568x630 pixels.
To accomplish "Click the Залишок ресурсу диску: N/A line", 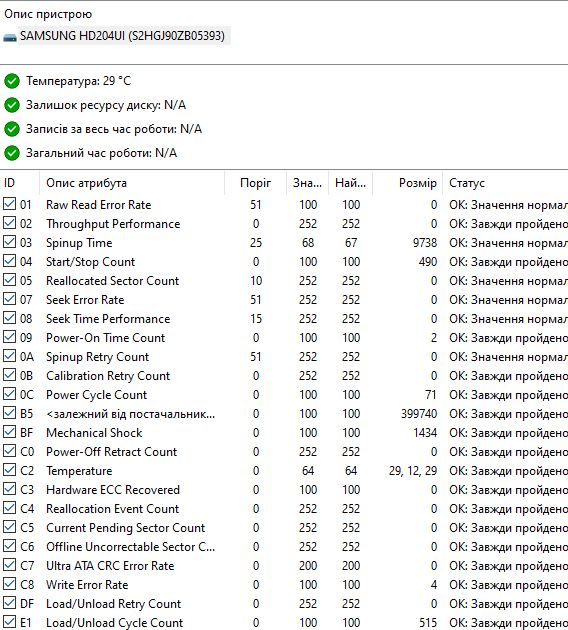I will tap(106, 105).
